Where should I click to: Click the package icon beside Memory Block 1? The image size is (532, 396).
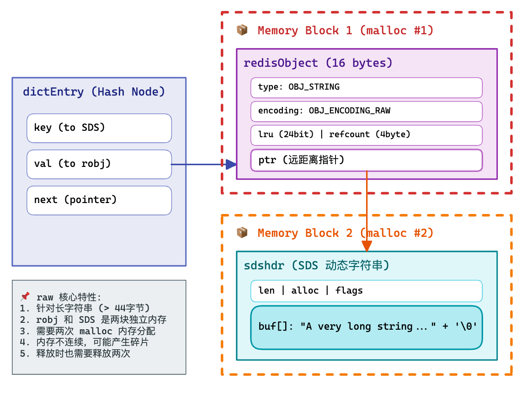tap(242, 30)
